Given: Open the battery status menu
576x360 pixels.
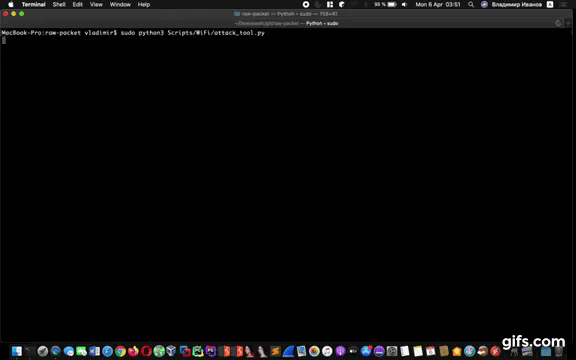Looking at the screenshot, I should [385, 4].
